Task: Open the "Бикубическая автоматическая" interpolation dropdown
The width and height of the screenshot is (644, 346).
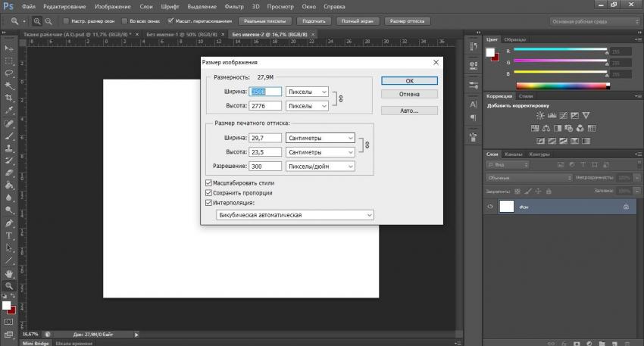Action: tap(295, 216)
